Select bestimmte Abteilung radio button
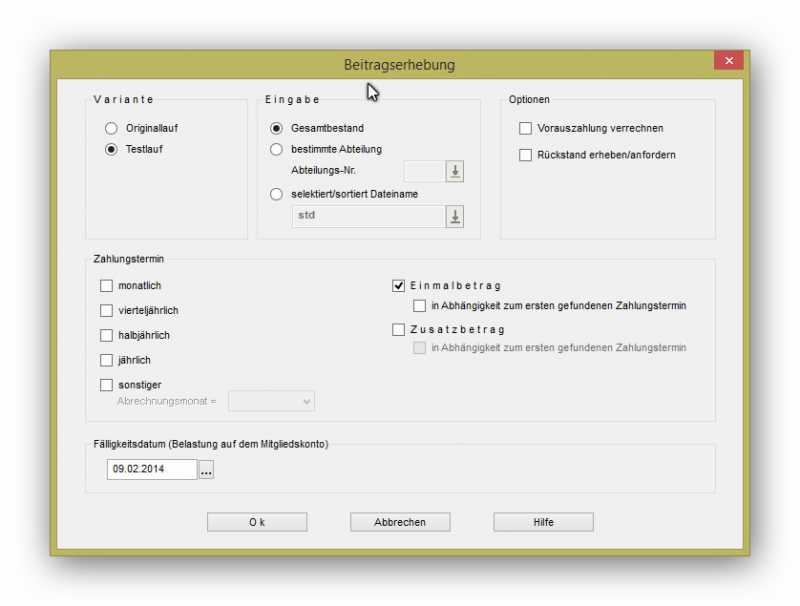The width and height of the screenshot is (800, 606). click(276, 149)
